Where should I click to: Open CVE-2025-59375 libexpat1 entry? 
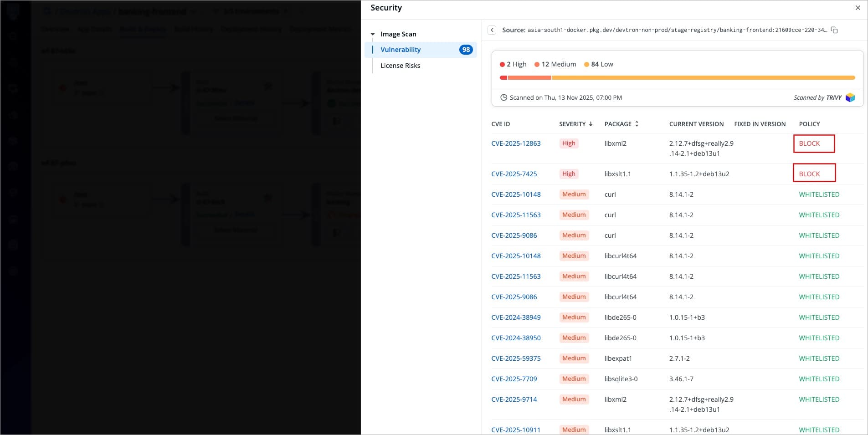click(x=516, y=358)
